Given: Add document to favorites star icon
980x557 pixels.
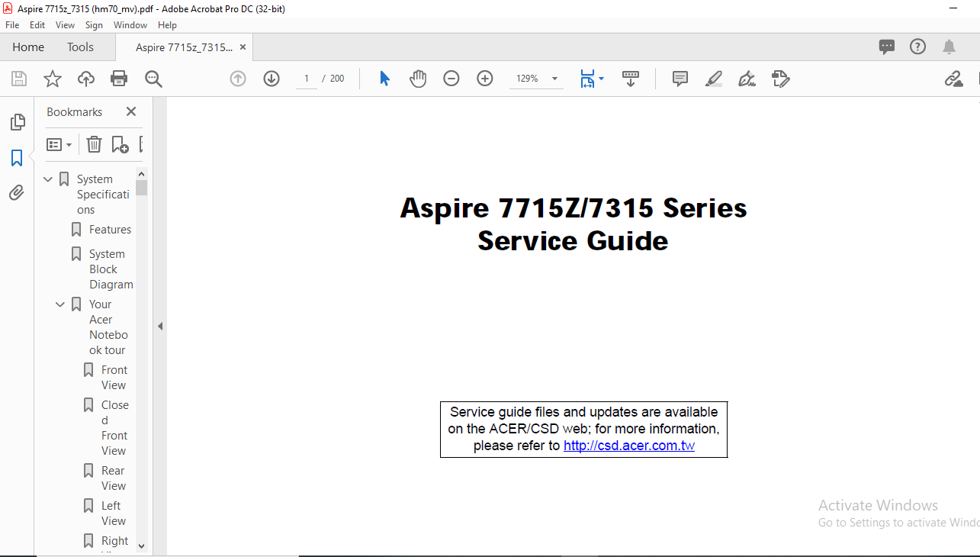Looking at the screenshot, I should (52, 79).
